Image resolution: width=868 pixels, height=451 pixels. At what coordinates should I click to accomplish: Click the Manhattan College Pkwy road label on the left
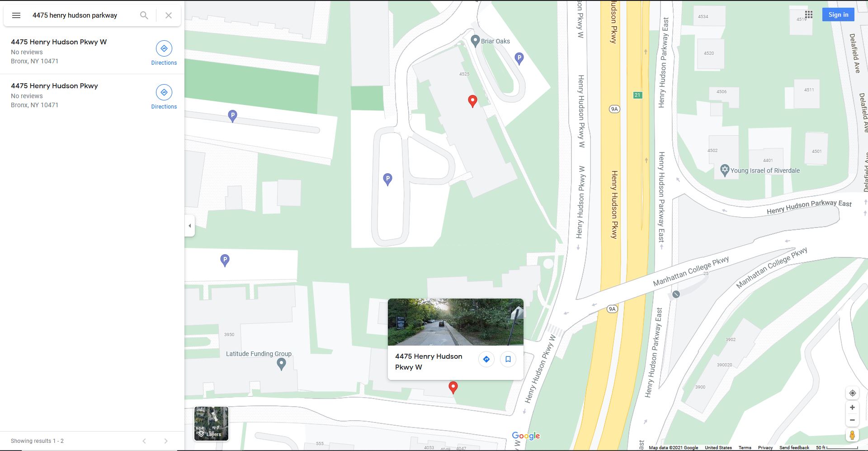[691, 271]
